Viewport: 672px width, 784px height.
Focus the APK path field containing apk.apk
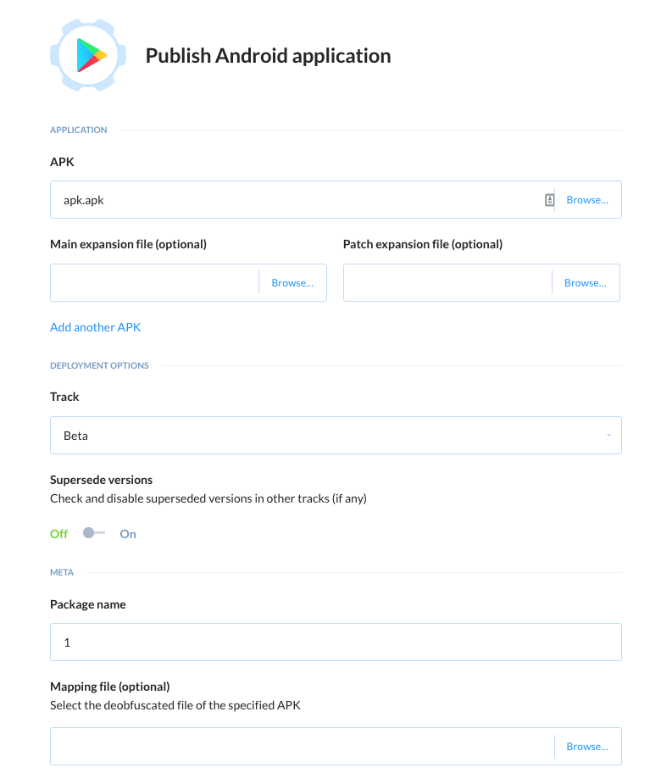tap(297, 200)
